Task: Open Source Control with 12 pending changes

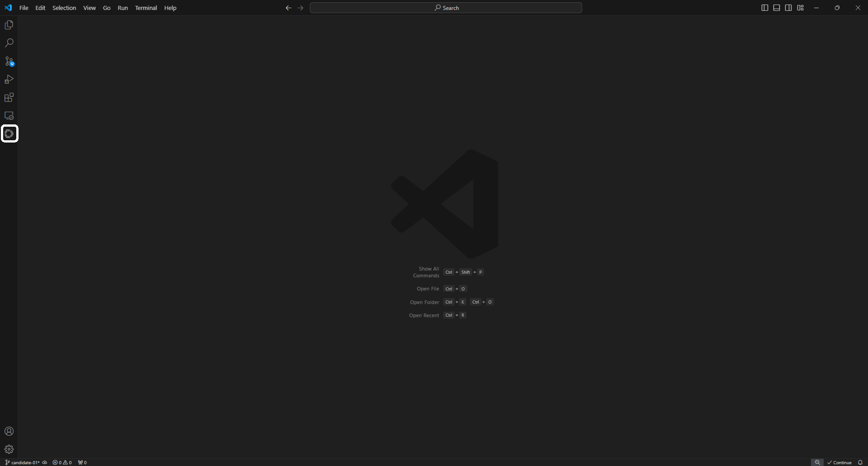Action: [9, 61]
